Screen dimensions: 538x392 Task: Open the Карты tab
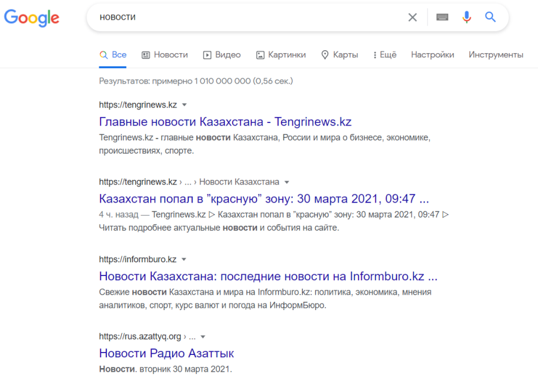coord(340,55)
